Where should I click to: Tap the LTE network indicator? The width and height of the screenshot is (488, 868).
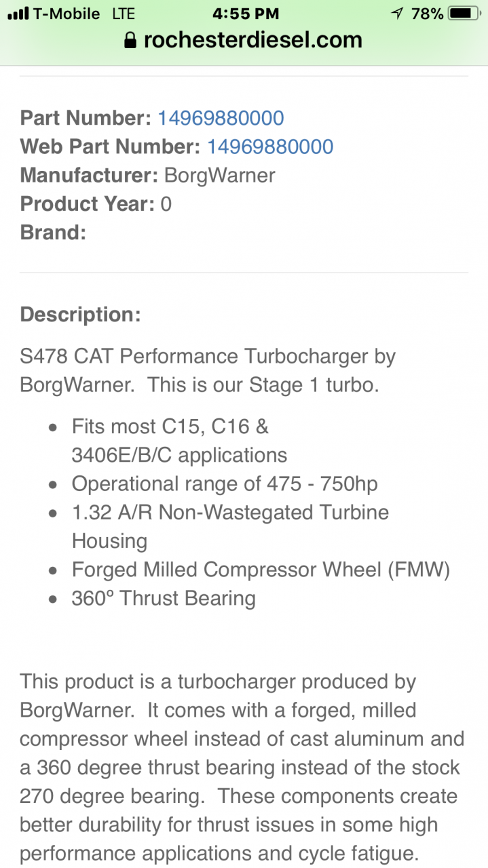coord(124,14)
